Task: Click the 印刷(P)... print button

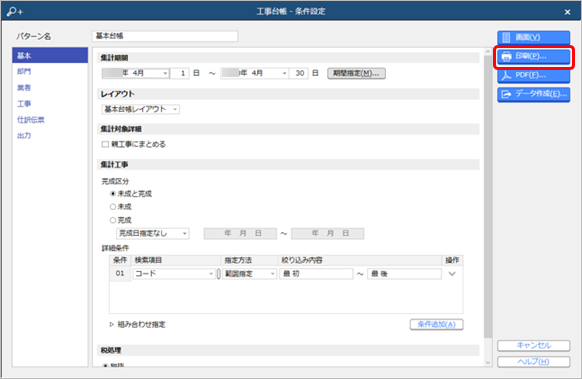Action: tap(533, 56)
